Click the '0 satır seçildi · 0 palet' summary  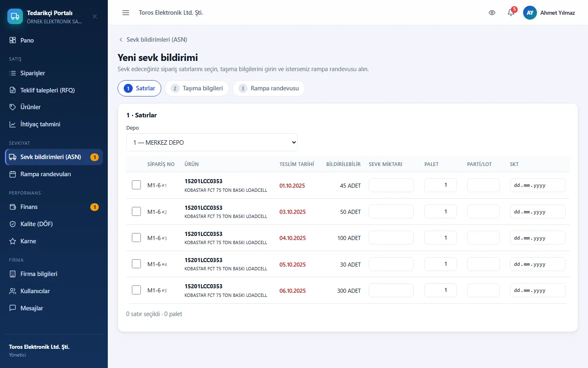pos(154,314)
